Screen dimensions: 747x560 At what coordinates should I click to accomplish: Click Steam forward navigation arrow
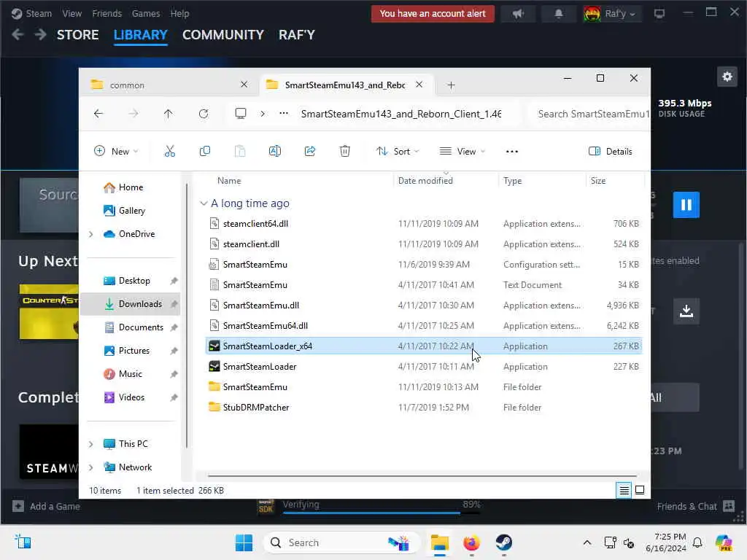tap(41, 34)
